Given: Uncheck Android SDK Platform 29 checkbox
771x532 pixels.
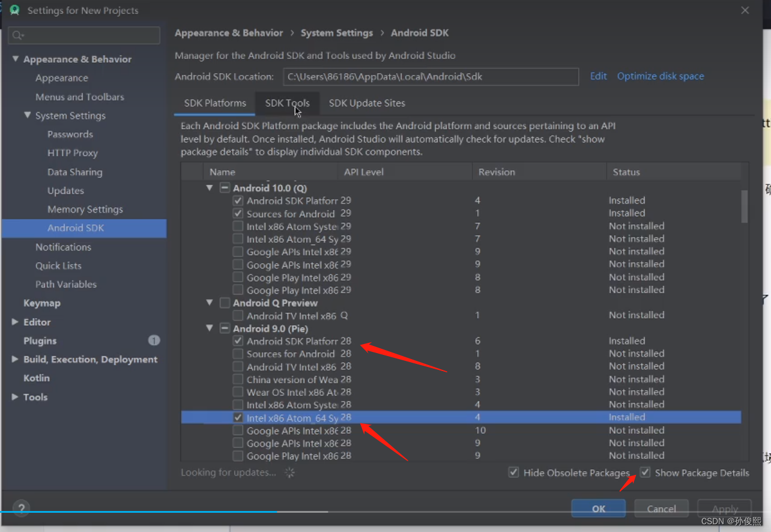Looking at the screenshot, I should pos(238,201).
